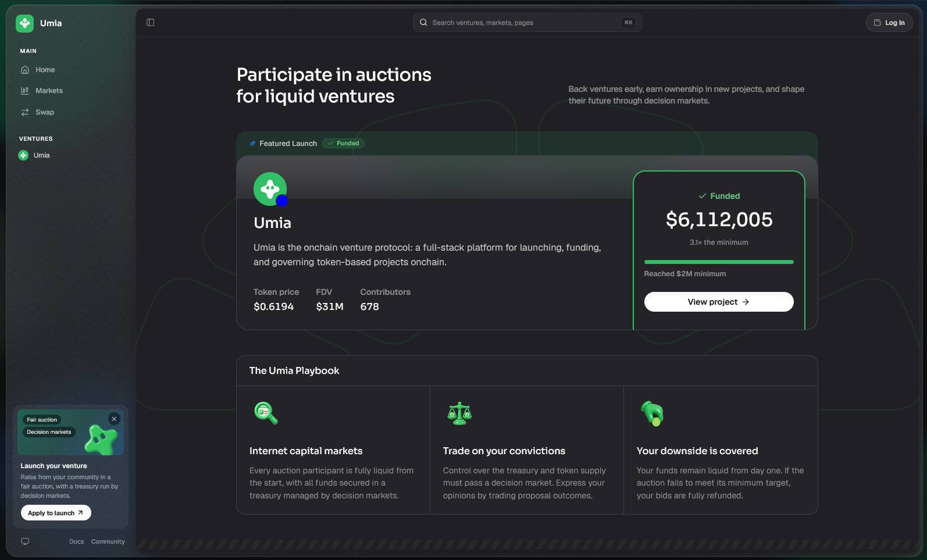Screen dimensions: 927x560
Task: Click Apply to launch button
Action: click(x=56, y=513)
